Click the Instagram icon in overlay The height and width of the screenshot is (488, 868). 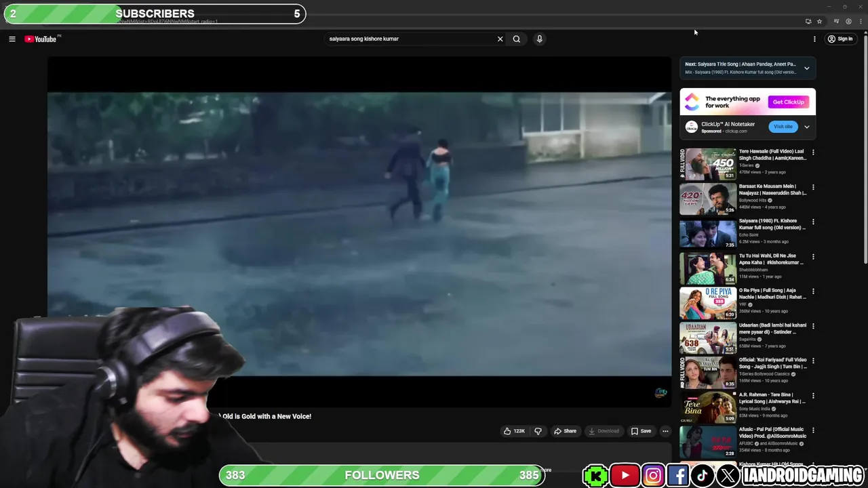(x=653, y=476)
